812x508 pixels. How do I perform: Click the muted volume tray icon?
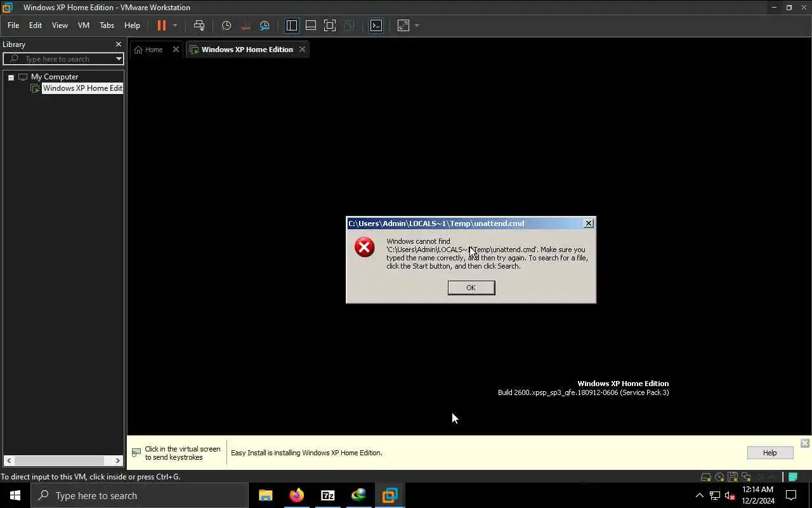[730, 495]
